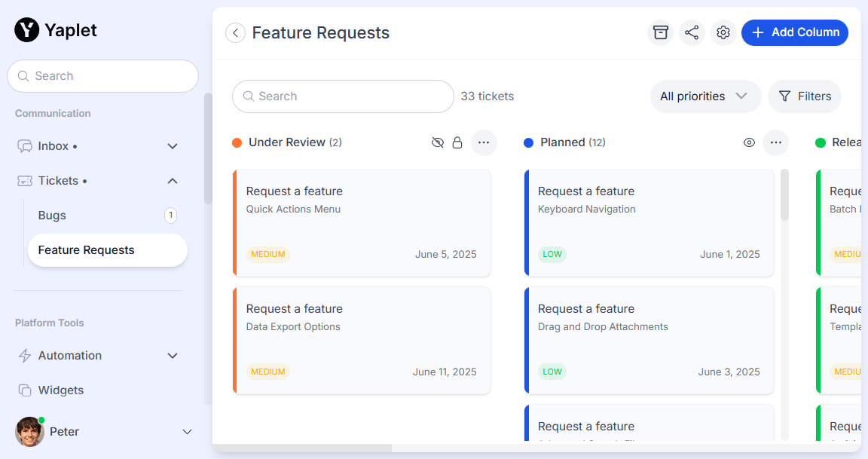
Task: Click the orange Under Review color dot
Action: click(x=237, y=142)
